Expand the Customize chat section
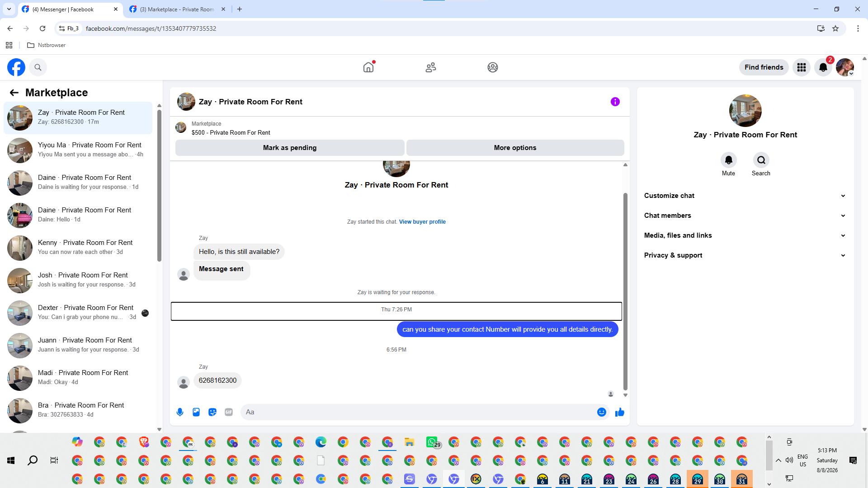The image size is (868, 488). tap(745, 196)
